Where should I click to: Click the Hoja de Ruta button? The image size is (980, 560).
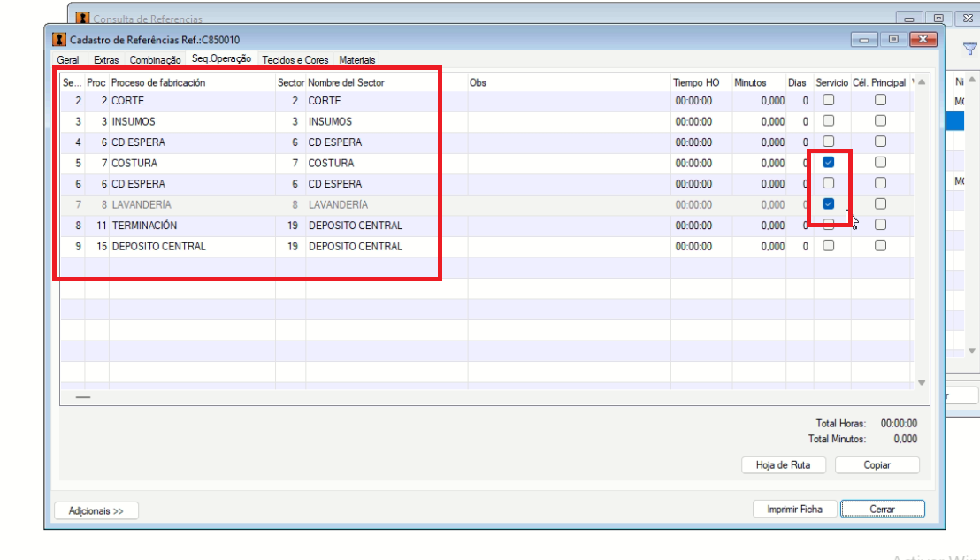coord(783,465)
